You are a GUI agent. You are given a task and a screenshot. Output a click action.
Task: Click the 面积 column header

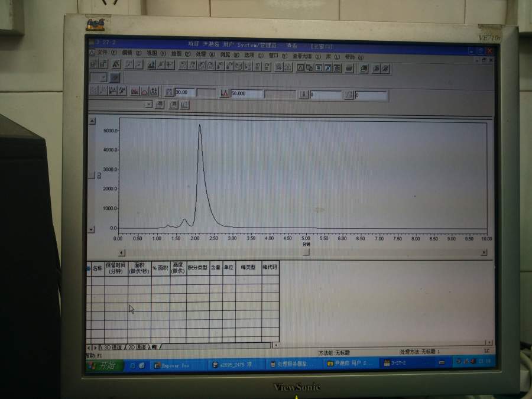click(x=140, y=268)
